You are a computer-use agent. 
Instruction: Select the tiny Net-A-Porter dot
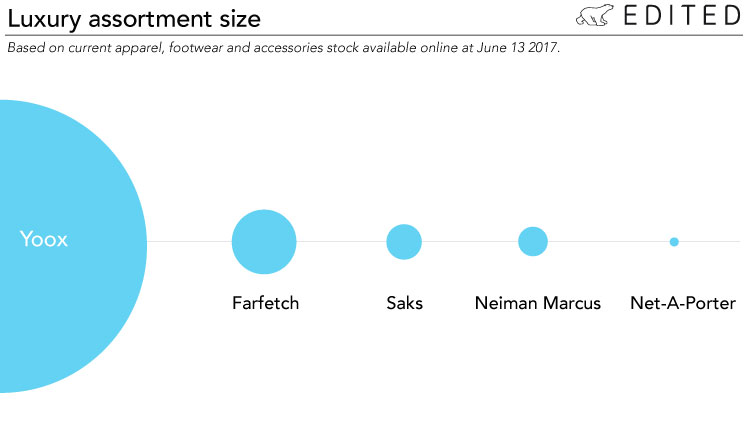[x=674, y=242]
